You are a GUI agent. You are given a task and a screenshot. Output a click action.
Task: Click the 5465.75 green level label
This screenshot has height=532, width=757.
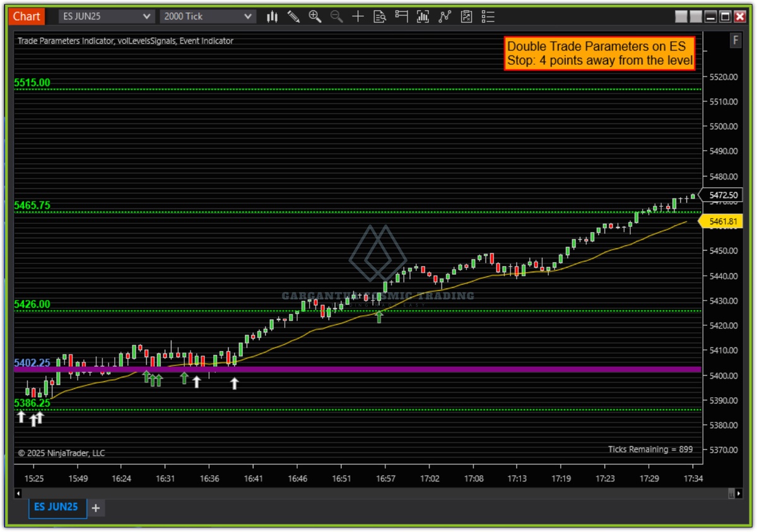tap(32, 205)
